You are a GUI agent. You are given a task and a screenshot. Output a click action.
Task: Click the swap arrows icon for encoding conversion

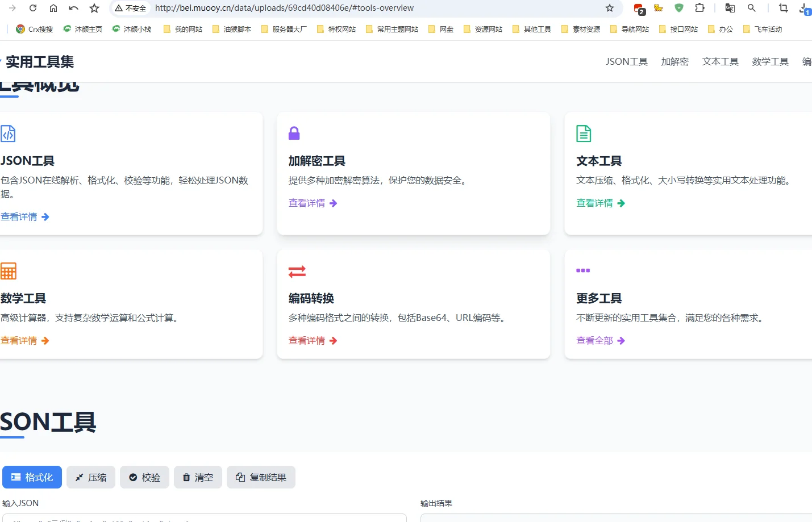(297, 272)
